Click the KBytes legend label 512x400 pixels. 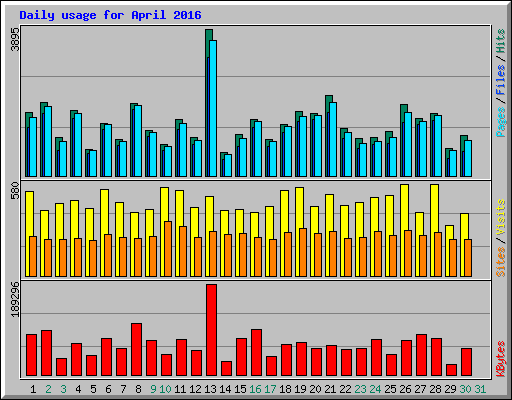(501, 359)
